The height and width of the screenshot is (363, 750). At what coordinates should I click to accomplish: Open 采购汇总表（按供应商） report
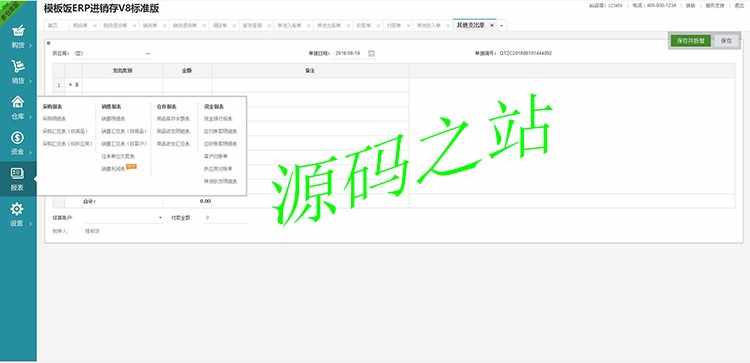pyautogui.click(x=68, y=143)
